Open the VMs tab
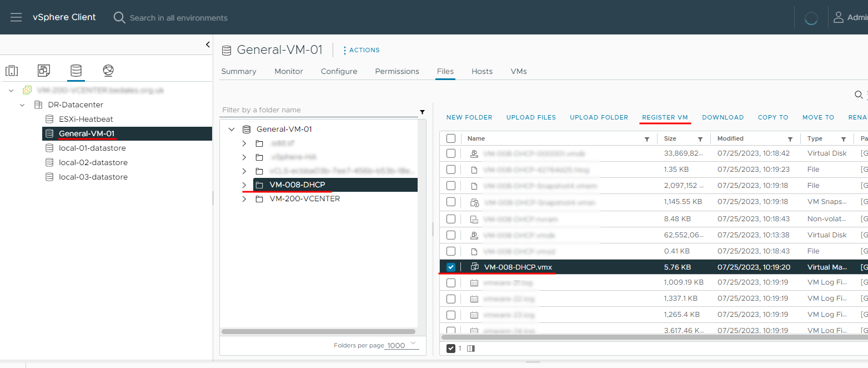 click(519, 71)
